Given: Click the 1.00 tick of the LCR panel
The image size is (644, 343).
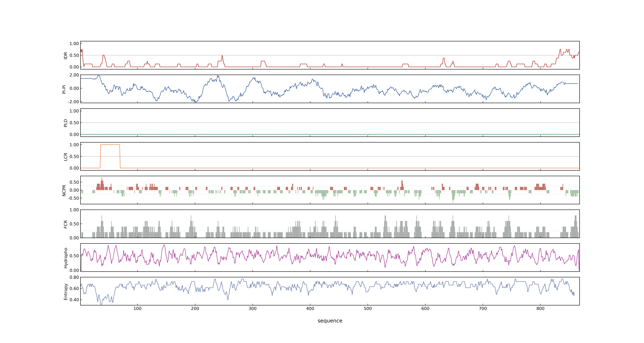Looking at the screenshot, I should [74, 145].
